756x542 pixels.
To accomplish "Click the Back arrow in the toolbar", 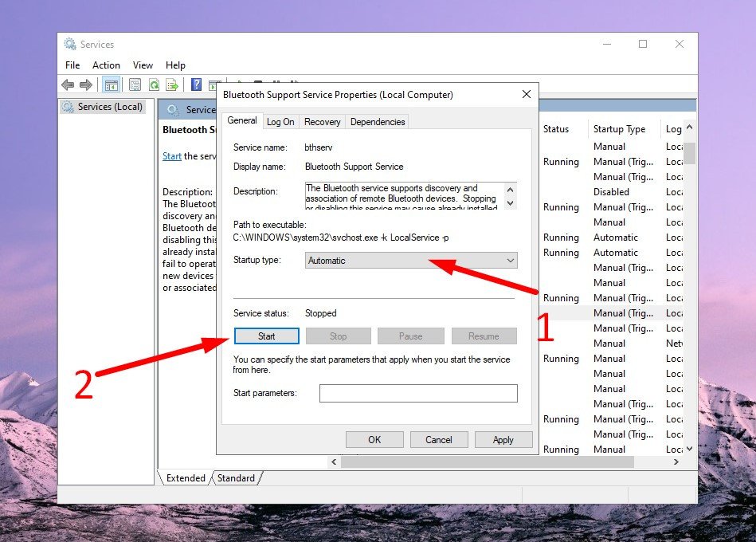I will [x=68, y=84].
